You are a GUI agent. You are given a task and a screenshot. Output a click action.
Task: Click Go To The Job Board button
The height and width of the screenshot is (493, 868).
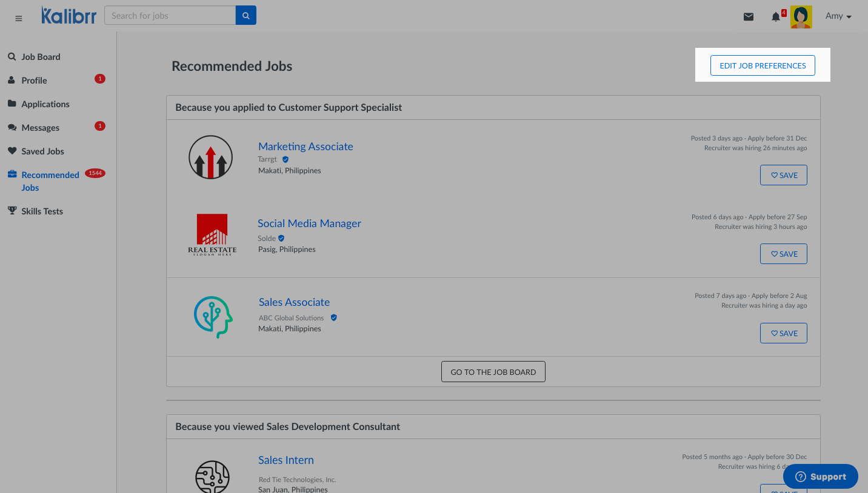493,372
